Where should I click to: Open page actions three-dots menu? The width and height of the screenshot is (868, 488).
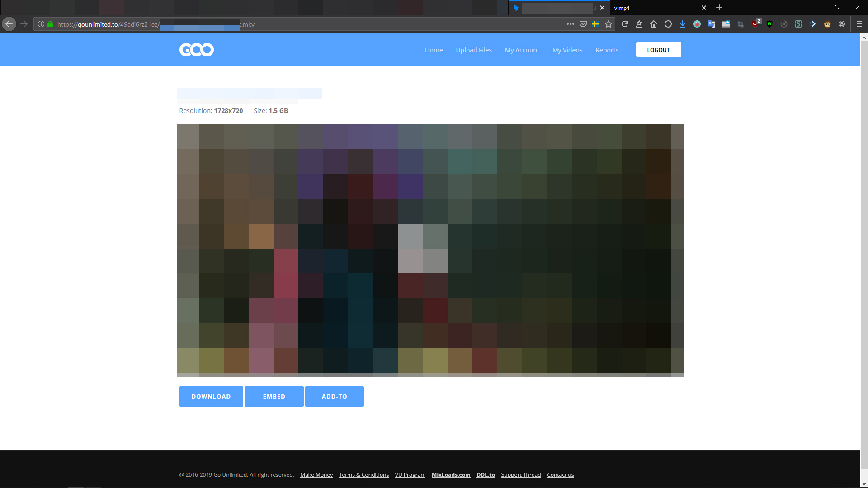[571, 24]
